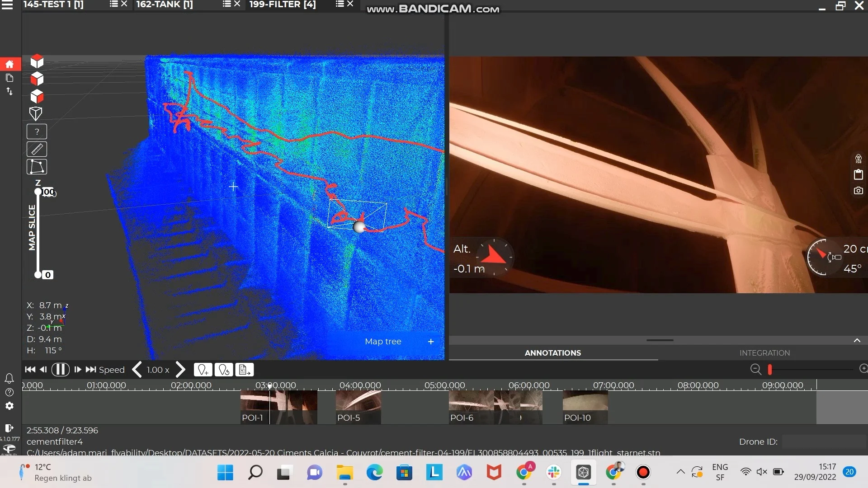Export the report document icon

click(x=245, y=370)
